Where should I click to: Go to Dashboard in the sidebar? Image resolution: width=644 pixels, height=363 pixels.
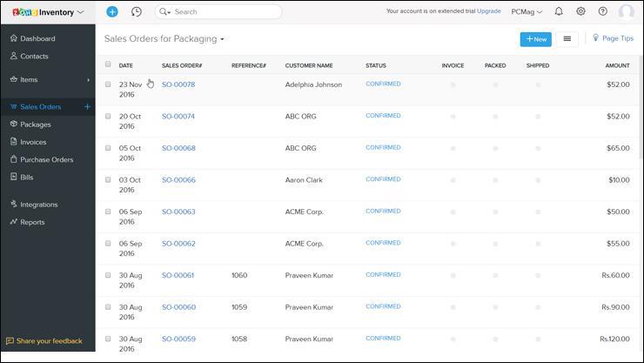37,39
